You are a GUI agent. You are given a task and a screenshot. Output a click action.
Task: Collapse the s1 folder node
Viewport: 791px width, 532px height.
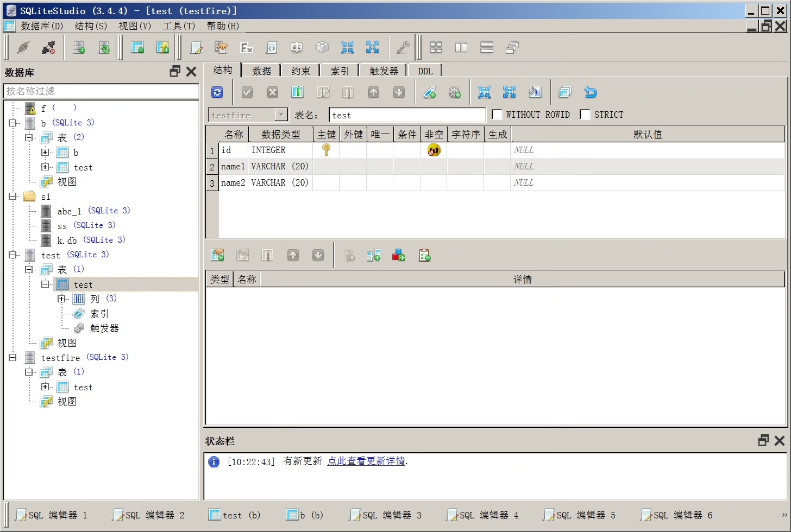[x=12, y=197]
